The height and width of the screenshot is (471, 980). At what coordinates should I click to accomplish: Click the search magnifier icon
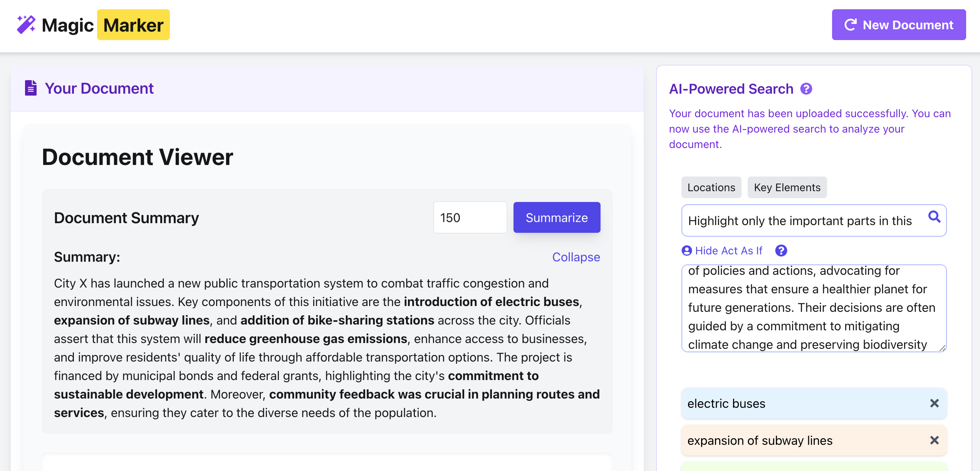point(934,217)
